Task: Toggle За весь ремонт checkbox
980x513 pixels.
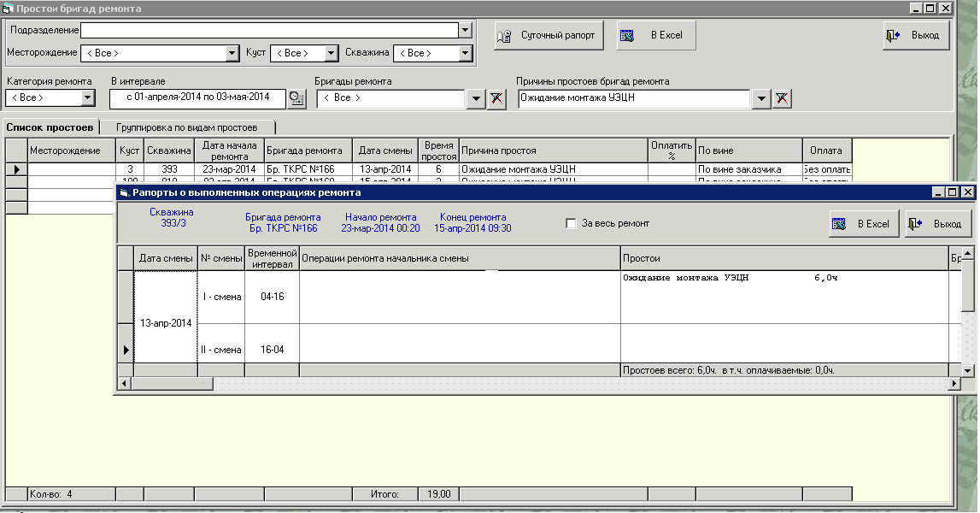Action: tap(571, 223)
